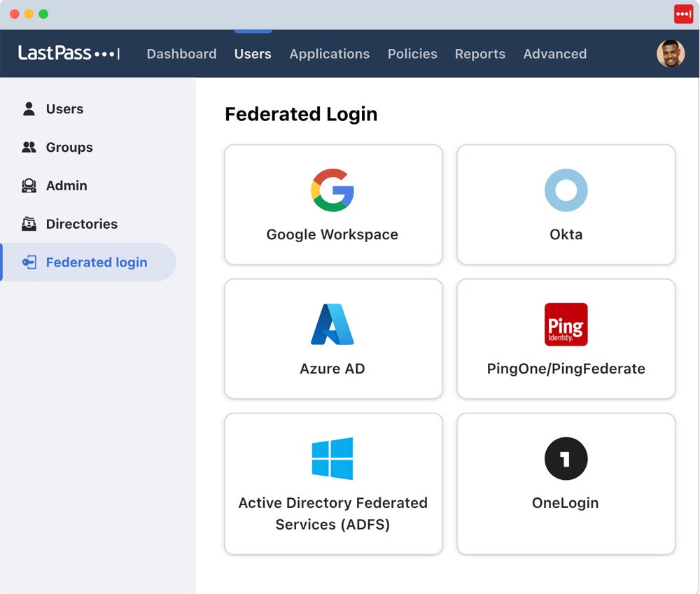
Task: Click the Google Workspace logo icon
Action: point(332,190)
